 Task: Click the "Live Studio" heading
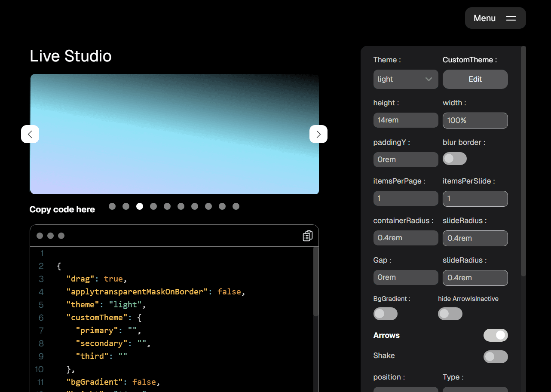click(x=71, y=56)
